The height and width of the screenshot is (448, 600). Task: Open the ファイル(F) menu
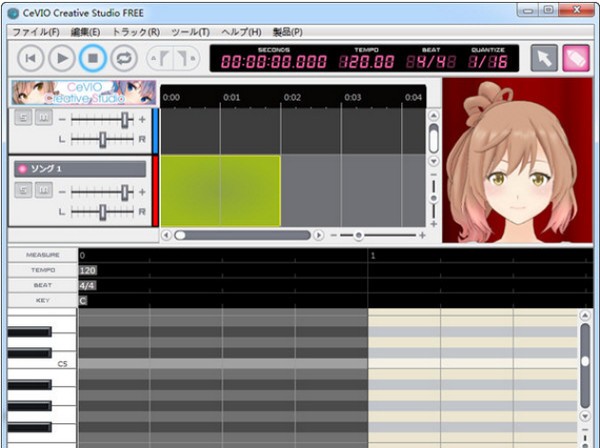click(x=36, y=32)
